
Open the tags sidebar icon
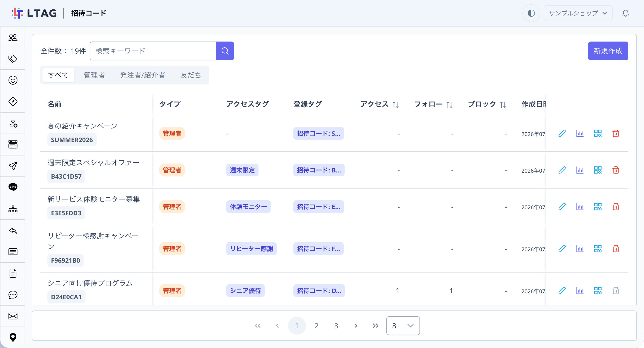(x=13, y=59)
